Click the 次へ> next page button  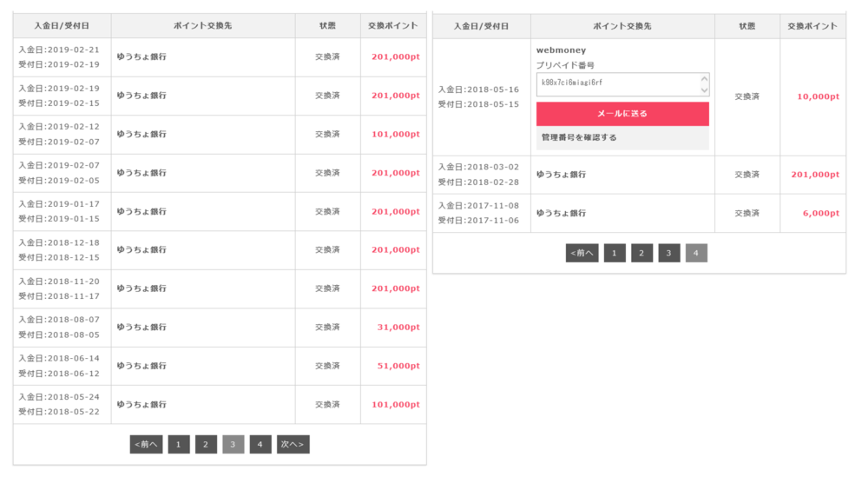point(293,444)
